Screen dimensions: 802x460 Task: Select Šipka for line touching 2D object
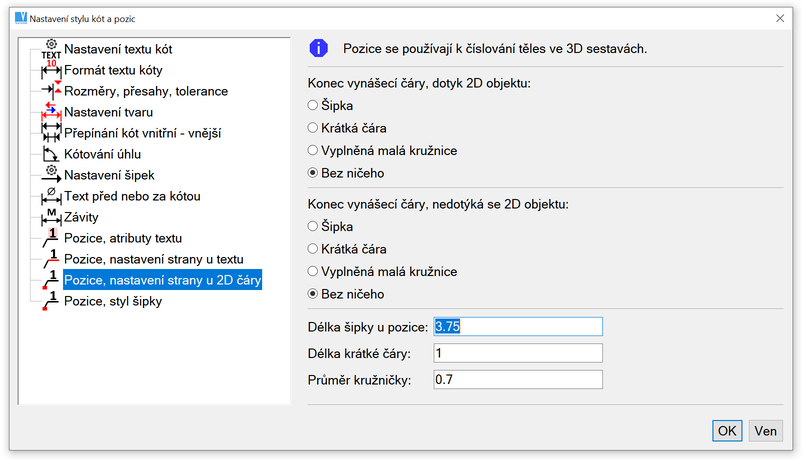point(314,105)
